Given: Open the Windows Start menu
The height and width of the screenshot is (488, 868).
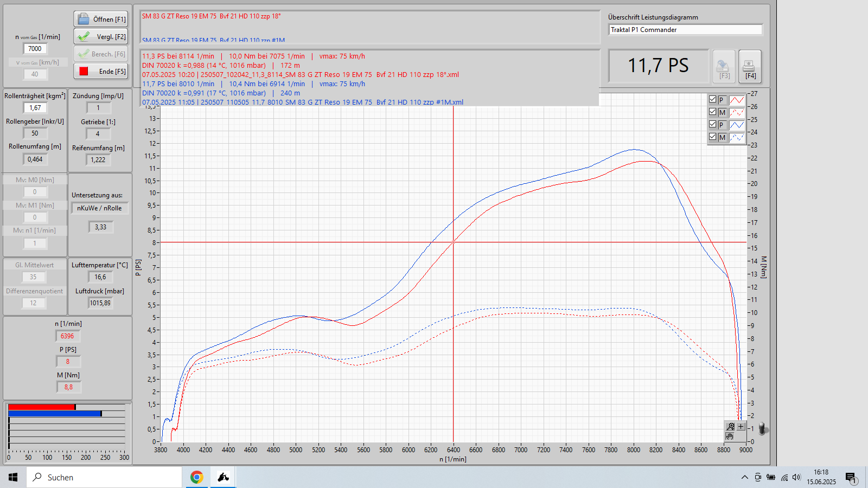Looking at the screenshot, I should coord(13,477).
